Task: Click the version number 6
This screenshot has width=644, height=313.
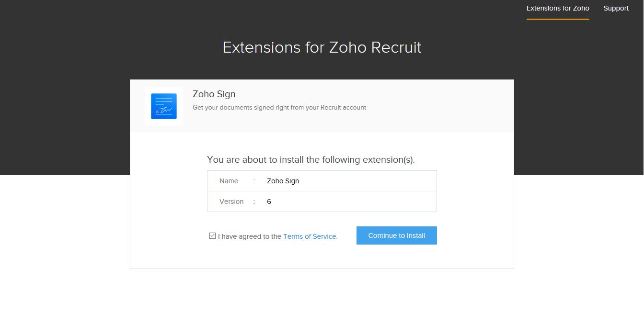Action: click(269, 201)
